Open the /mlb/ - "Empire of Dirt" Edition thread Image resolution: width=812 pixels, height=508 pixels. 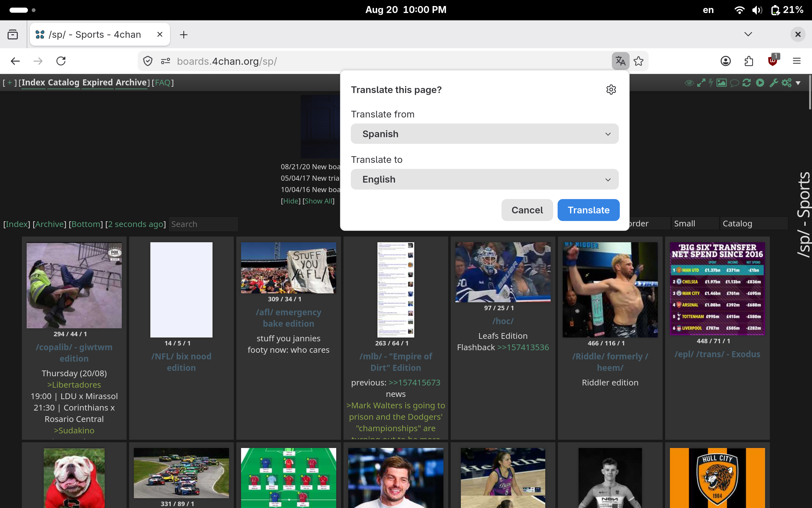[396, 362]
